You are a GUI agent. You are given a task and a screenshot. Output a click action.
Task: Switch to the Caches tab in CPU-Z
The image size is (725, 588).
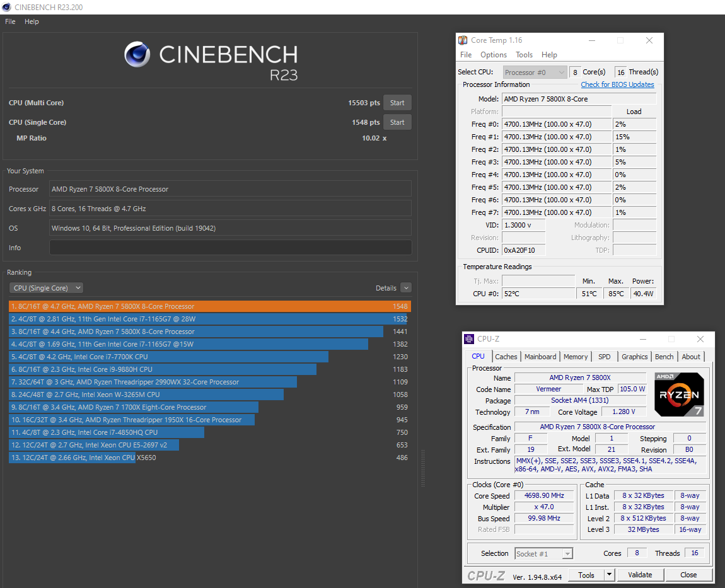tap(506, 357)
